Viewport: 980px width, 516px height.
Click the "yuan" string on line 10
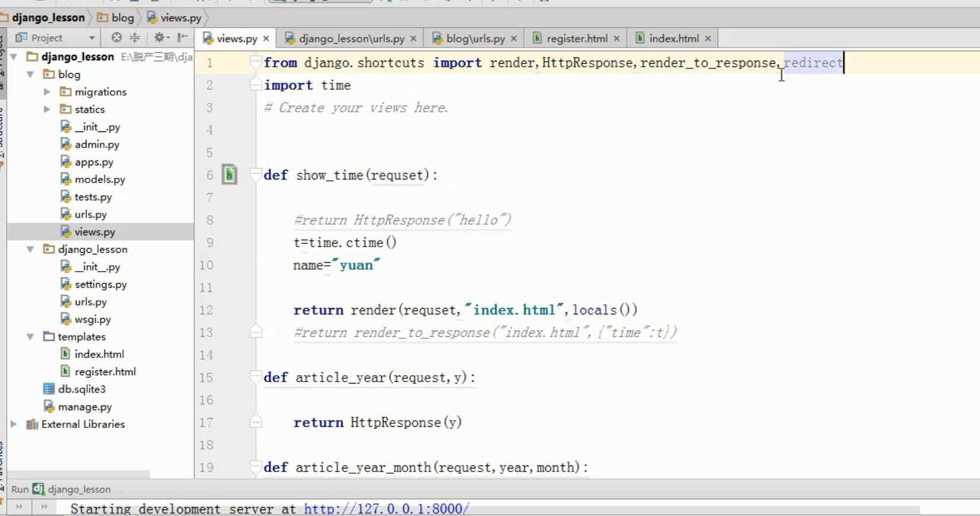click(356, 265)
